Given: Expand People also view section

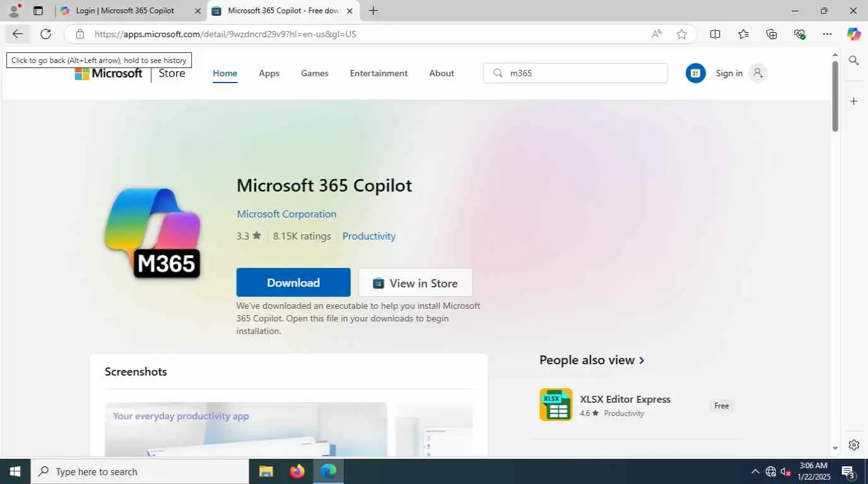Looking at the screenshot, I should coord(592,360).
